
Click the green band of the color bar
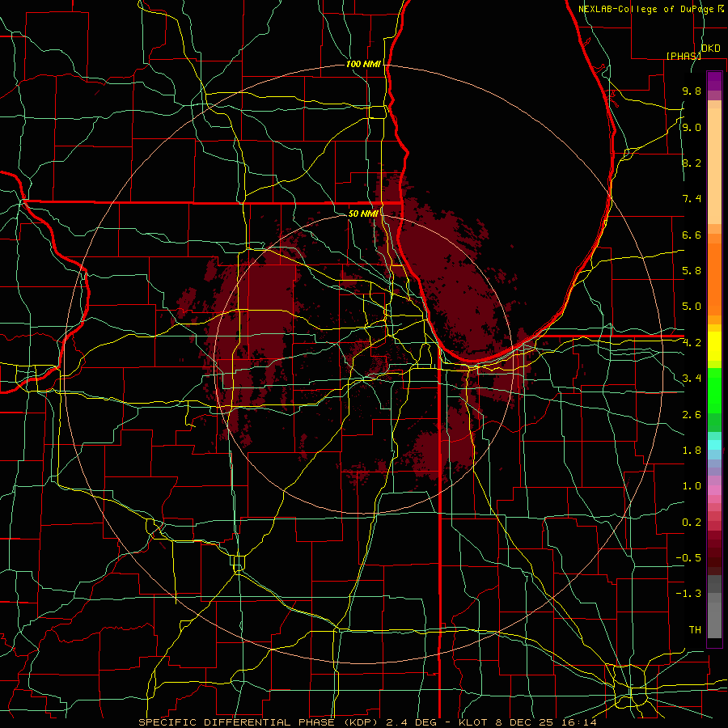(714, 390)
